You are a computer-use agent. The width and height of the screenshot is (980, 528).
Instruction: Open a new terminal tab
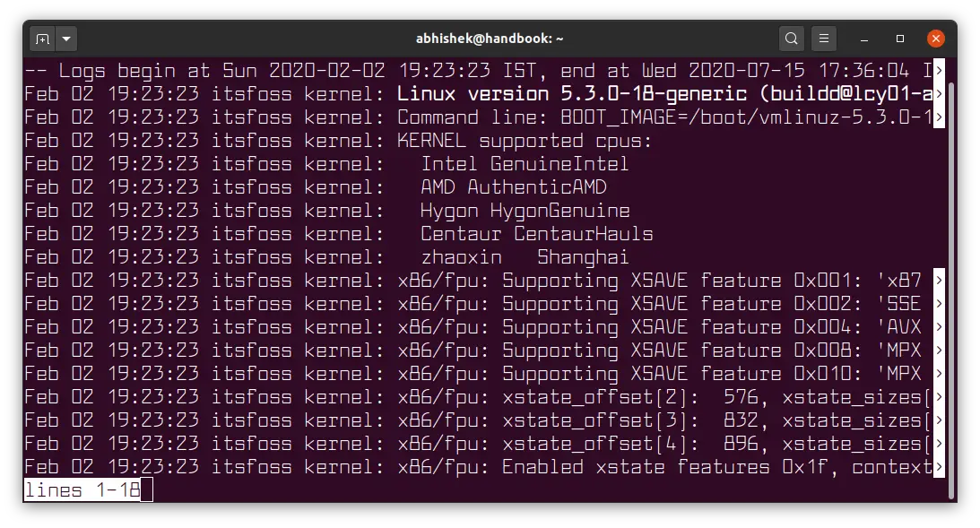[x=44, y=39]
